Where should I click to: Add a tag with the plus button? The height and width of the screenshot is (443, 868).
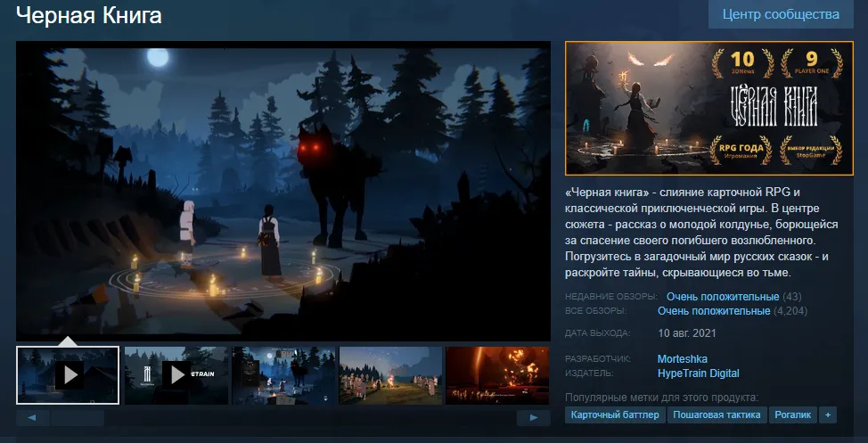click(x=828, y=414)
